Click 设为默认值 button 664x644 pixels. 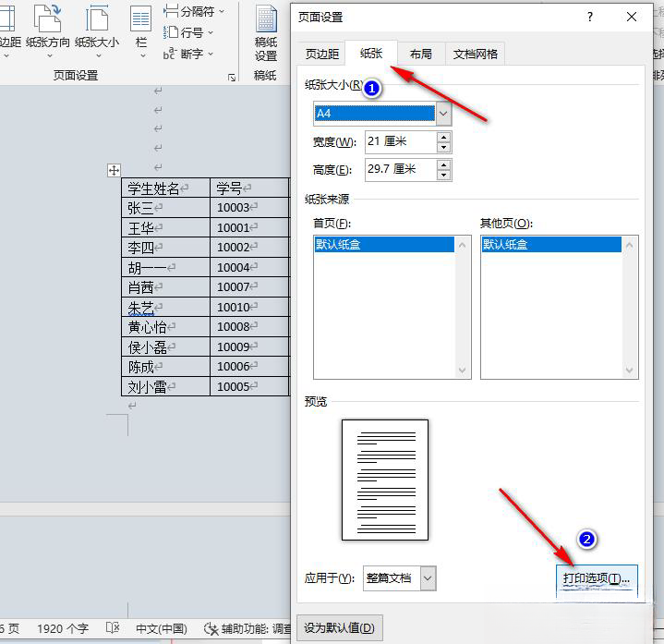click(x=339, y=627)
